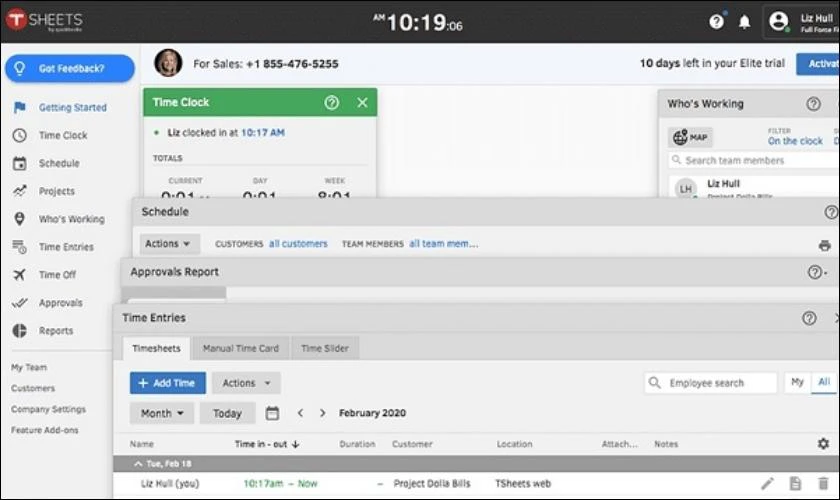Click the Duration column header

pyautogui.click(x=357, y=444)
